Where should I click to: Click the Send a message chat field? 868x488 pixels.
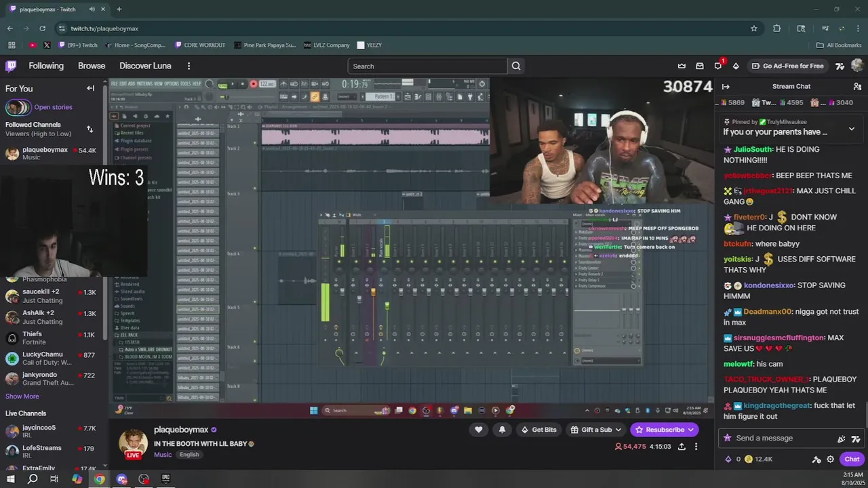pos(780,438)
